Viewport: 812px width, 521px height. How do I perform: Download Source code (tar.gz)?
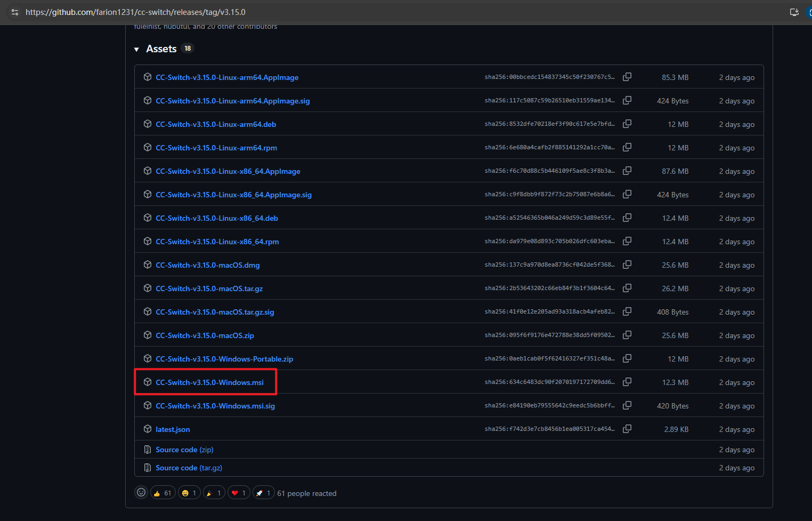click(189, 468)
